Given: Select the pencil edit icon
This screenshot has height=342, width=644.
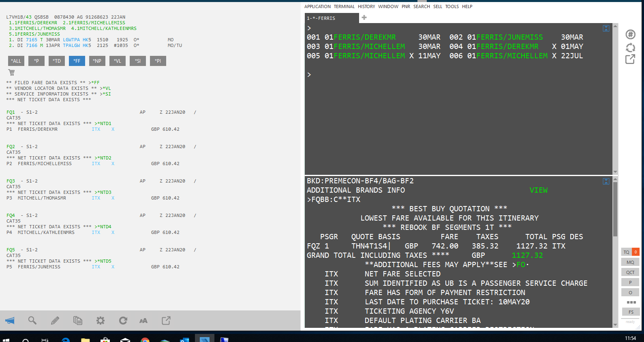Looking at the screenshot, I should click(x=55, y=321).
